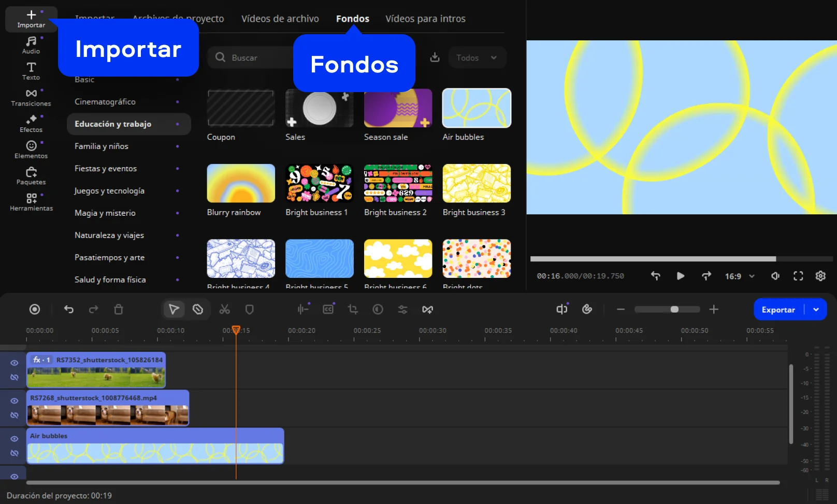Click the record button in the timeline toolbar
Viewport: 837px width, 504px height.
(x=35, y=309)
